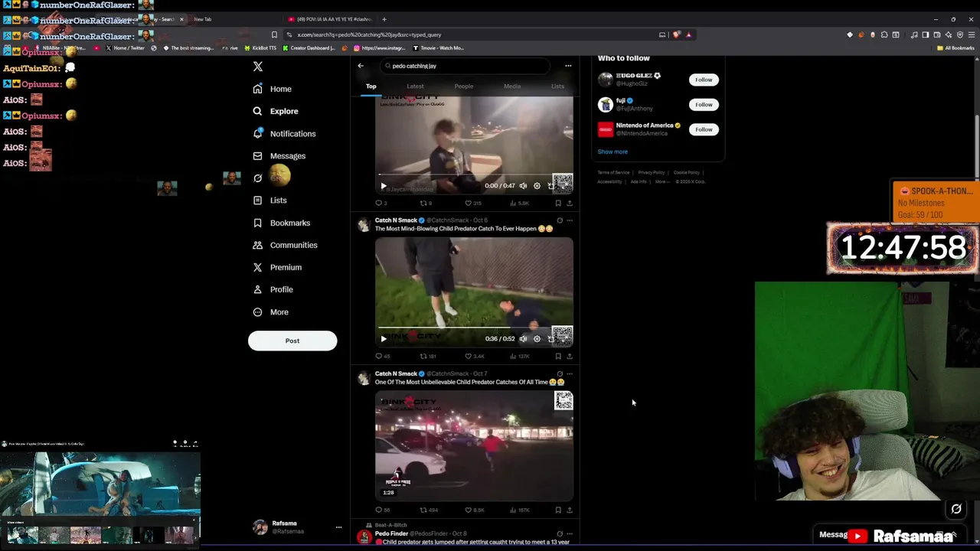Viewport: 980px width, 551px height.
Task: Open the KickBot TTS bookmark
Action: pyautogui.click(x=260, y=48)
